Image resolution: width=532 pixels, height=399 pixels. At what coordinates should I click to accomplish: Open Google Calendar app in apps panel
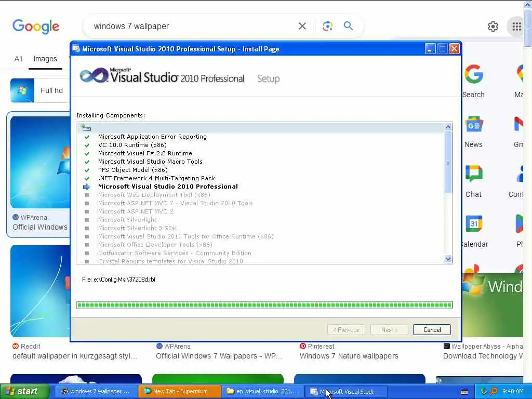(474, 231)
